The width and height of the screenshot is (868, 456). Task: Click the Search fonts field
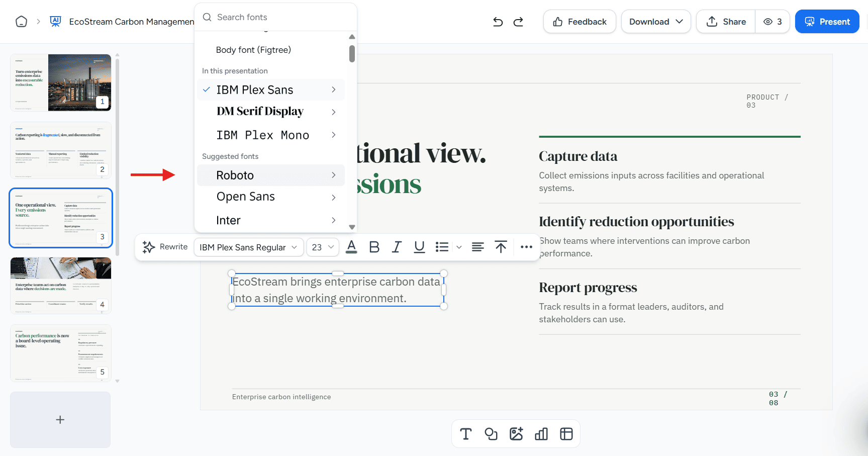(275, 17)
